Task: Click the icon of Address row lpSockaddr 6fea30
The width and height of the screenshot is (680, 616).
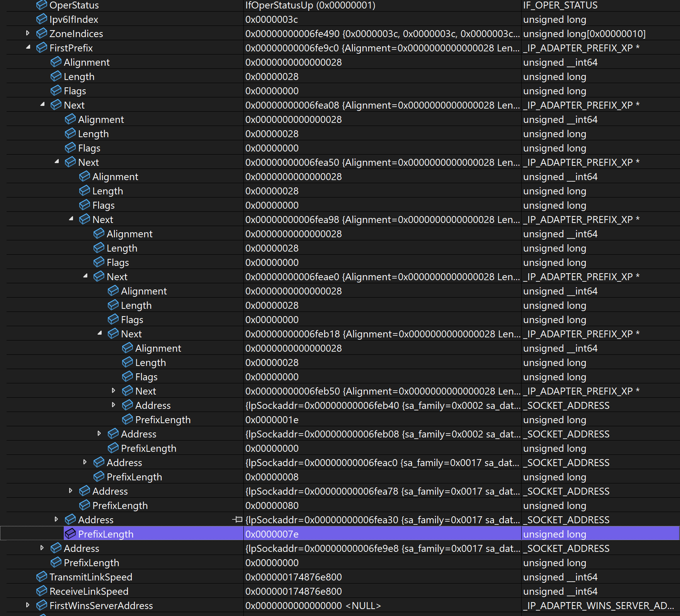Action: point(70,519)
